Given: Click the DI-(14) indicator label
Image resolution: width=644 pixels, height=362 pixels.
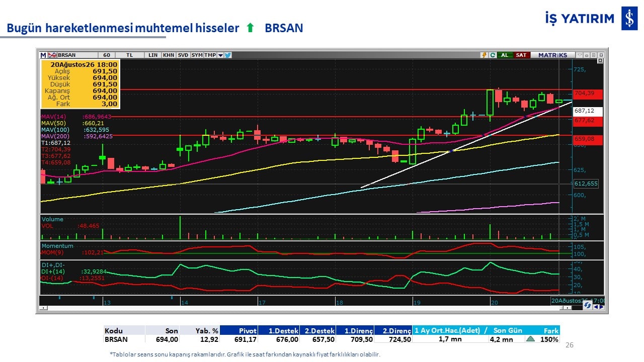Looking at the screenshot, I should (52, 278).
